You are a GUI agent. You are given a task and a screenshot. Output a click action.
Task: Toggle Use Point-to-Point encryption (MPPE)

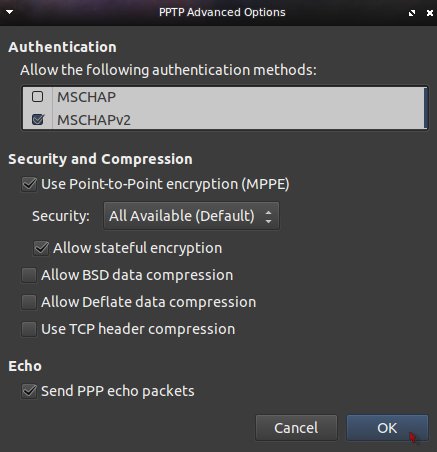coord(29,184)
